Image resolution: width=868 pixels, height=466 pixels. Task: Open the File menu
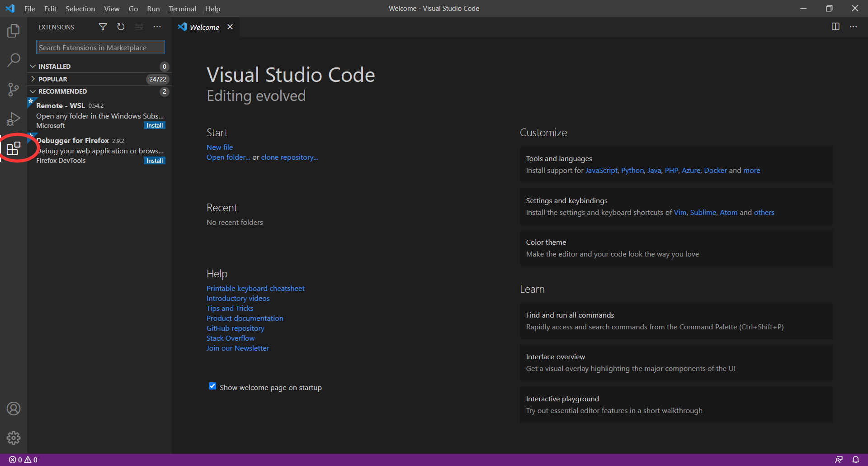click(x=29, y=9)
